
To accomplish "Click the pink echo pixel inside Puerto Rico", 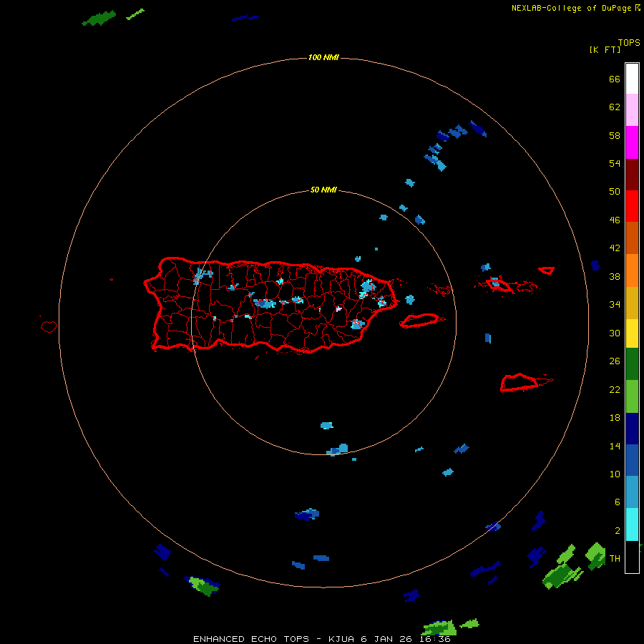I will click(x=339, y=308).
